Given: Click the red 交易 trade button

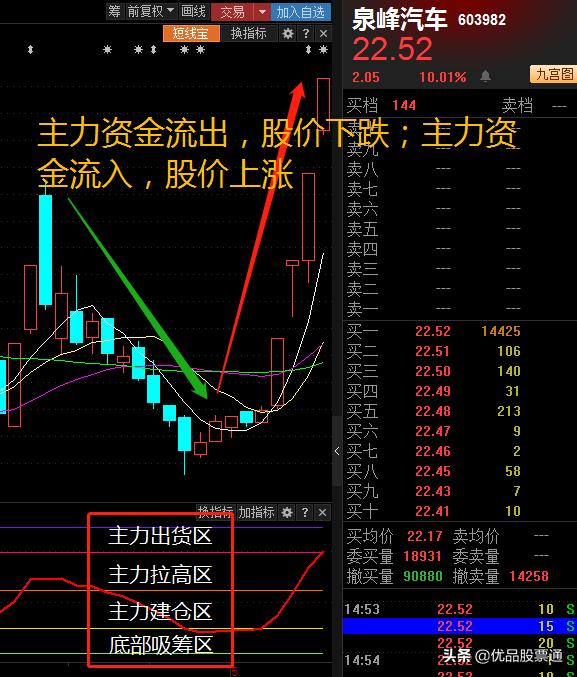Looking at the screenshot, I should pyautogui.click(x=232, y=12).
